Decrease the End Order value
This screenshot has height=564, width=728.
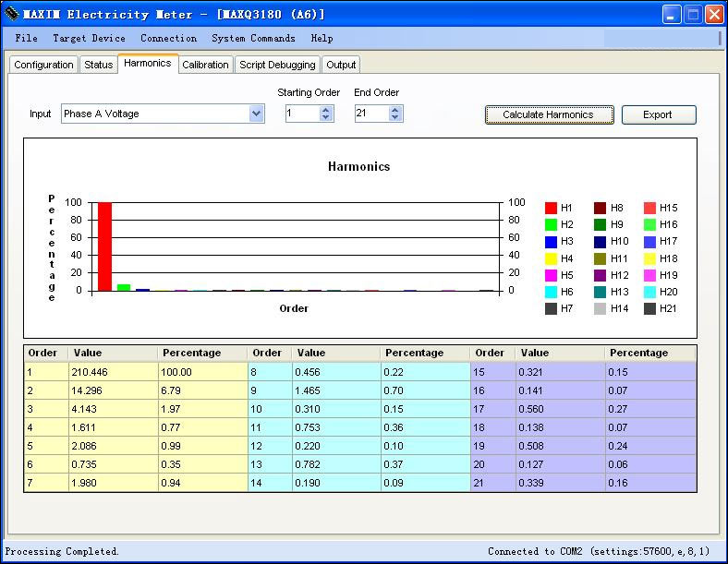coord(395,118)
